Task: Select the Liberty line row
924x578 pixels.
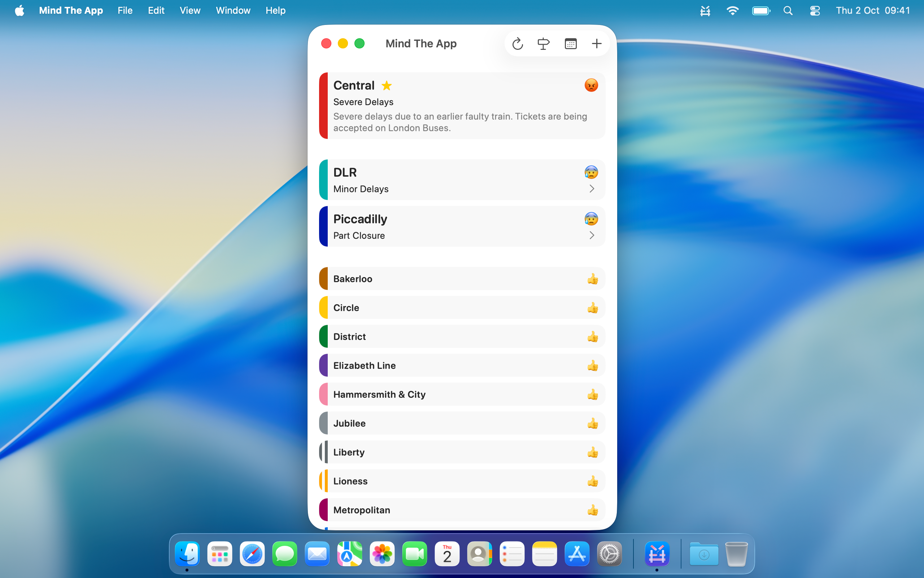Action: click(x=462, y=452)
